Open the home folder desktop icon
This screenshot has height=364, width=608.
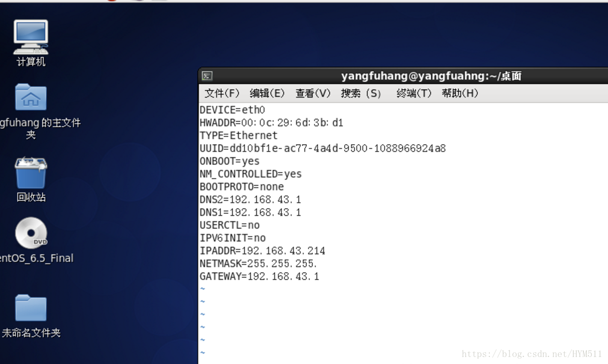click(x=31, y=97)
